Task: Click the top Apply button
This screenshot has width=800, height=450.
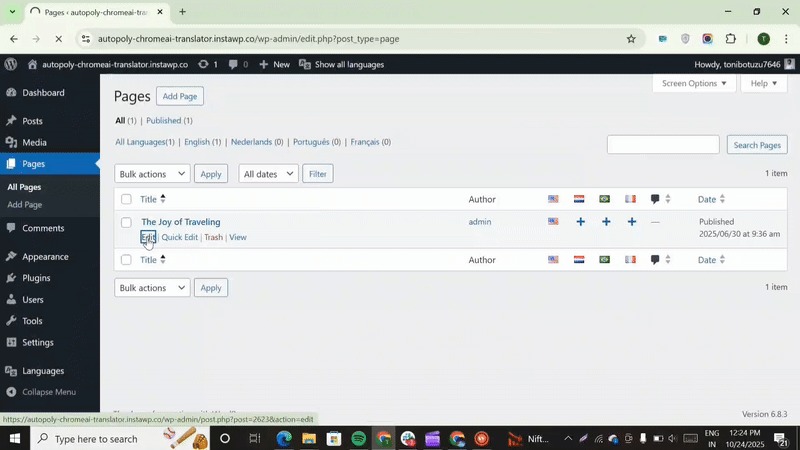Action: [x=211, y=174]
